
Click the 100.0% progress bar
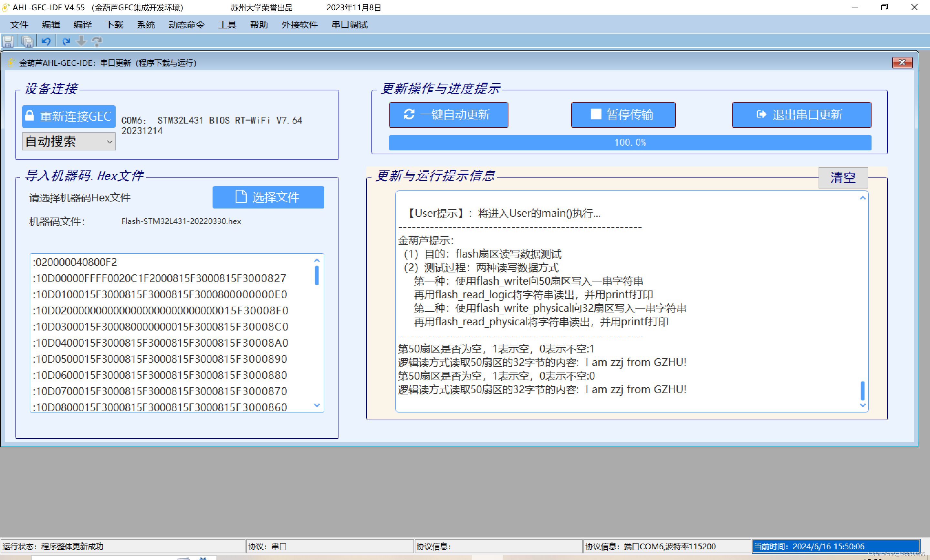point(630,143)
